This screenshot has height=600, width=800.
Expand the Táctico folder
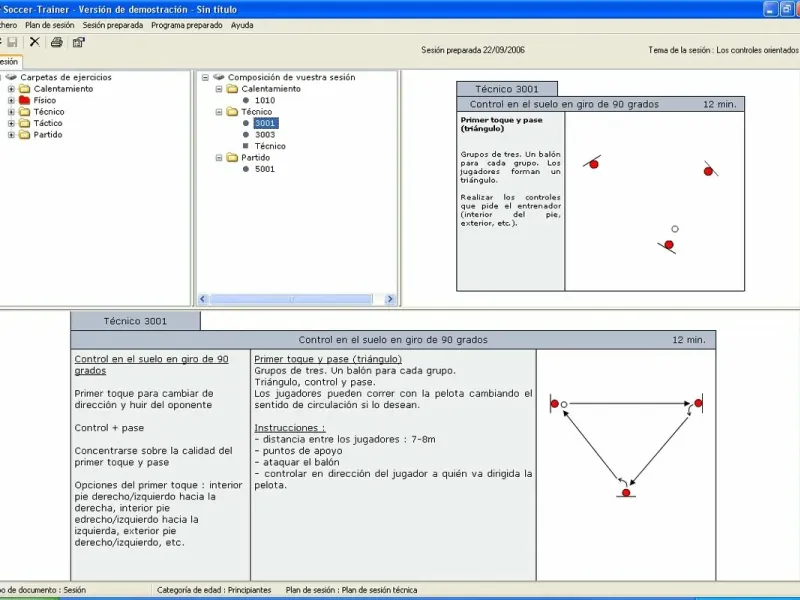[11, 123]
